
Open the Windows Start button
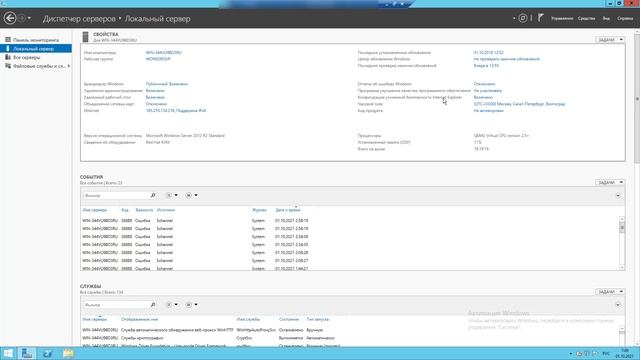tap(8, 353)
